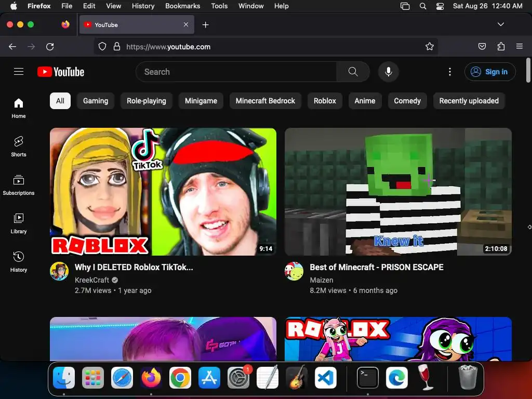The width and height of the screenshot is (532, 399).
Task: Click the YouTube page scrollbar thumb
Action: (x=528, y=70)
